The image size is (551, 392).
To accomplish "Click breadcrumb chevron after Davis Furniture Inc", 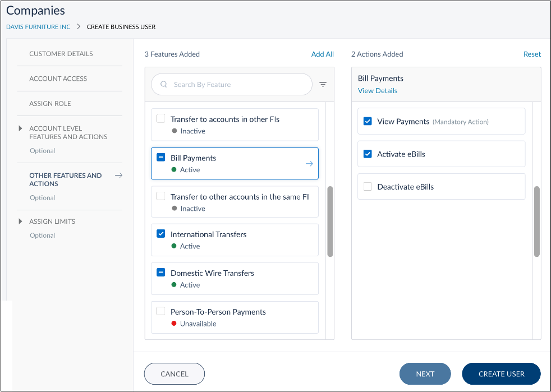I will click(79, 26).
